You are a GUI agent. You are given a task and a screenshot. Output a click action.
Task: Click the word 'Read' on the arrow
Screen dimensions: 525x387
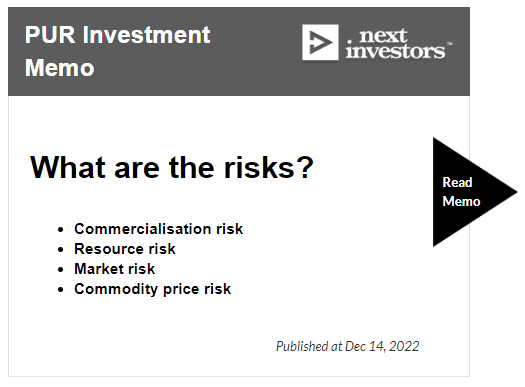457,182
